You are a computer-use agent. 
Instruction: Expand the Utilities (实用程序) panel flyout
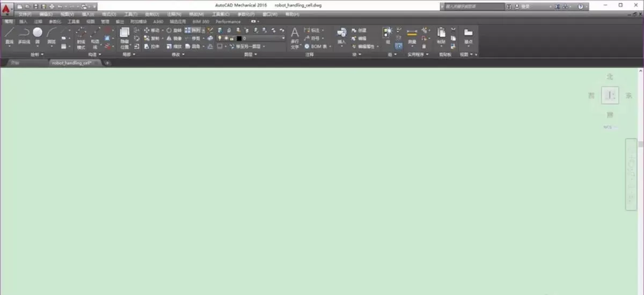418,54
